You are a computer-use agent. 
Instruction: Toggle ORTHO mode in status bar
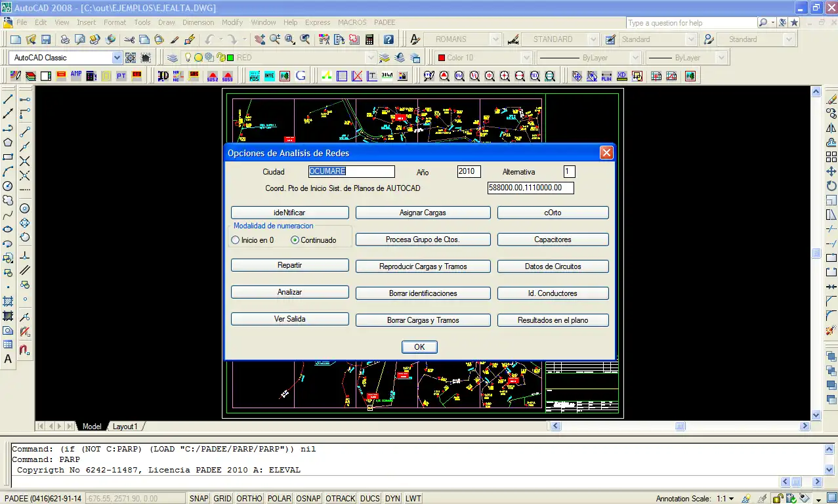pos(249,499)
